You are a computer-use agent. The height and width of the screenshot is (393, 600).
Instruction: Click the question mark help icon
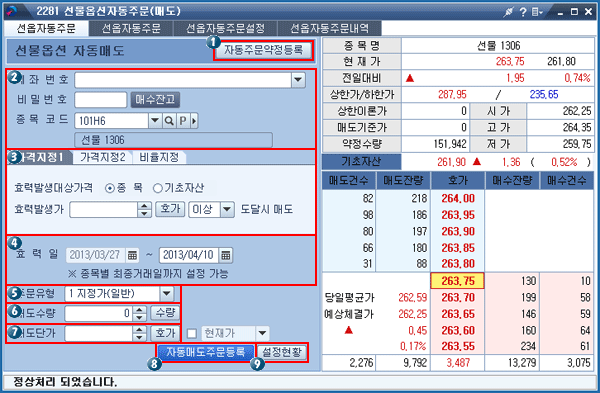[523, 12]
